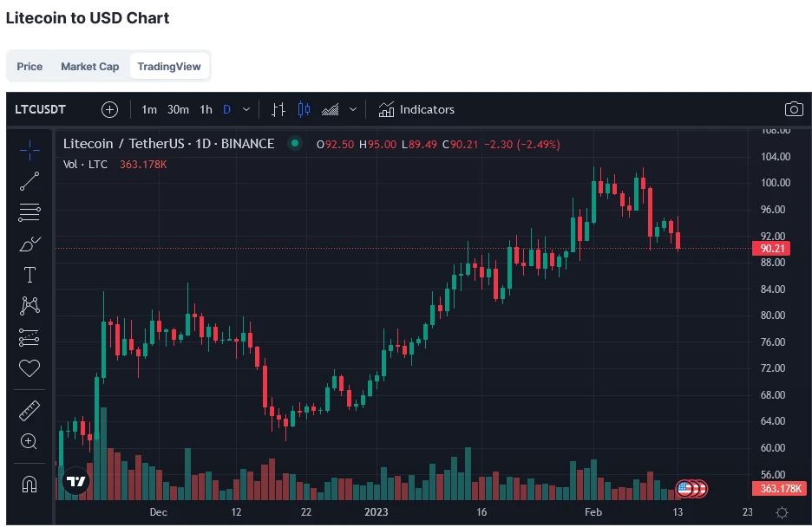
Task: Click the 90.21 current price label
Action: tap(772, 249)
